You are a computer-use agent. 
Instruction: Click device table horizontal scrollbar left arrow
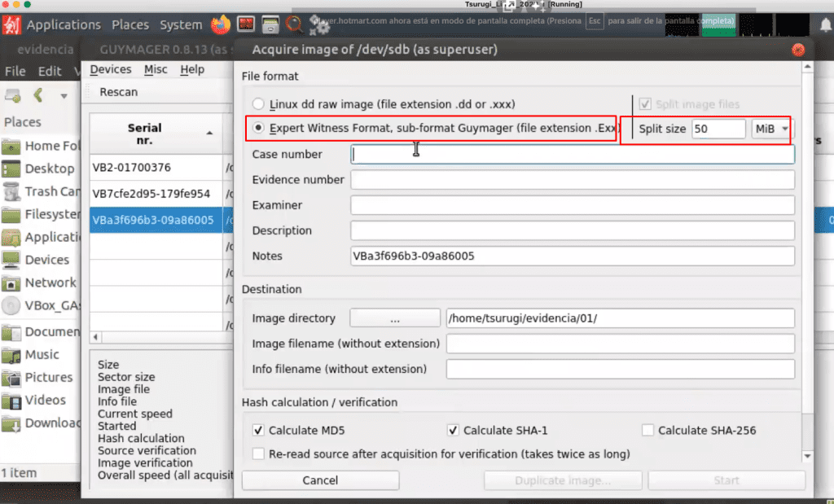coord(96,336)
